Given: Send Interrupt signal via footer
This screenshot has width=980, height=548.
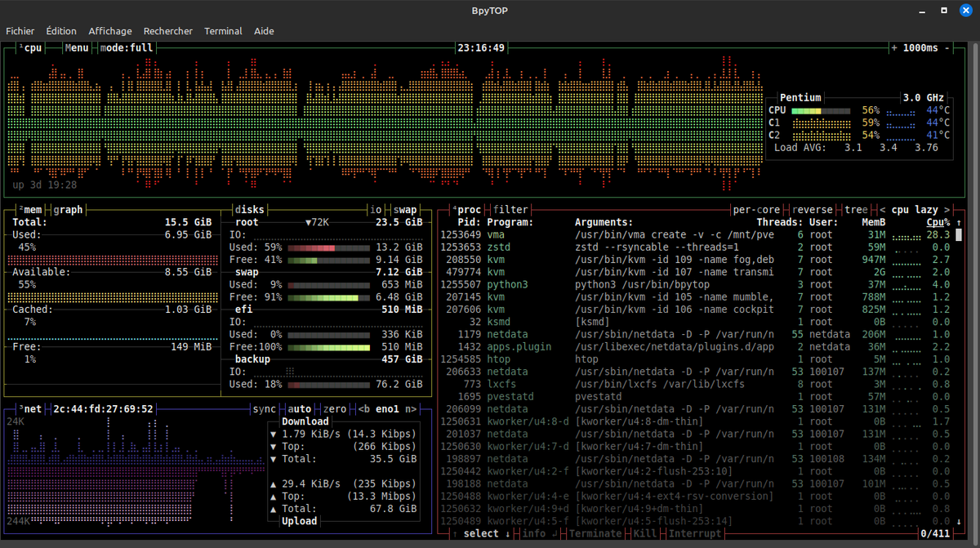Looking at the screenshot, I should tap(695, 534).
